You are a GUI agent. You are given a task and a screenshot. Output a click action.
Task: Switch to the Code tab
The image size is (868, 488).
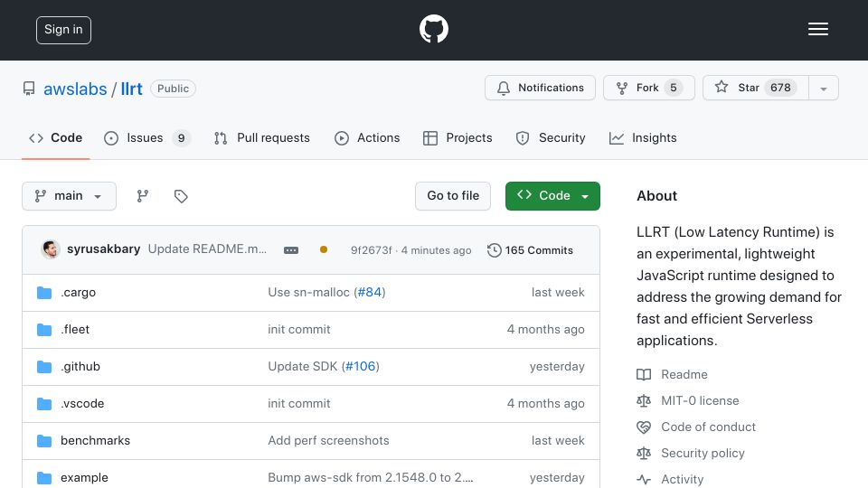55,137
